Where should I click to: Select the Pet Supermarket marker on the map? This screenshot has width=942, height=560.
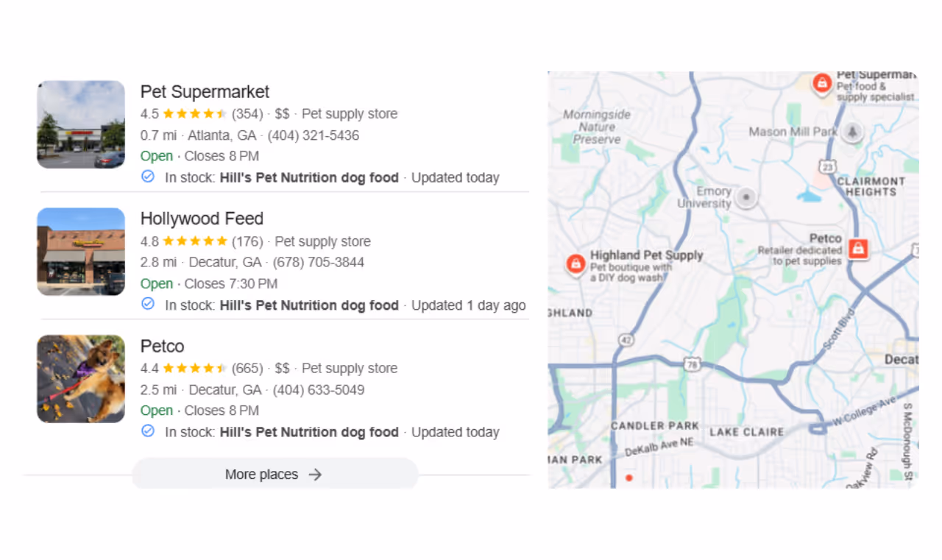tap(822, 82)
